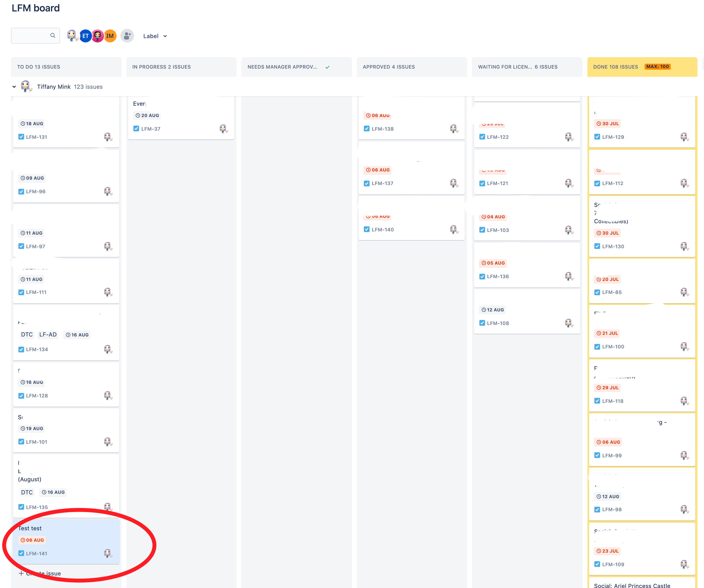Image resolution: width=704 pixels, height=588 pixels.
Task: Select the ET avatar filter
Action: pos(86,35)
